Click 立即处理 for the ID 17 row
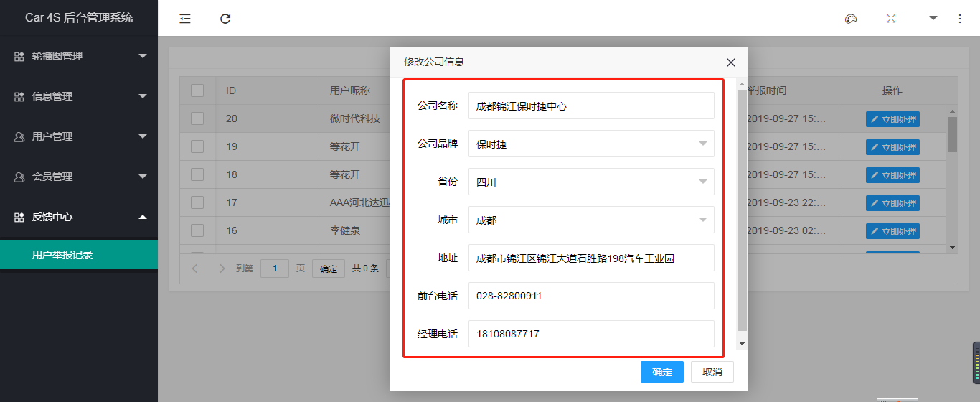The image size is (980, 402). point(892,203)
